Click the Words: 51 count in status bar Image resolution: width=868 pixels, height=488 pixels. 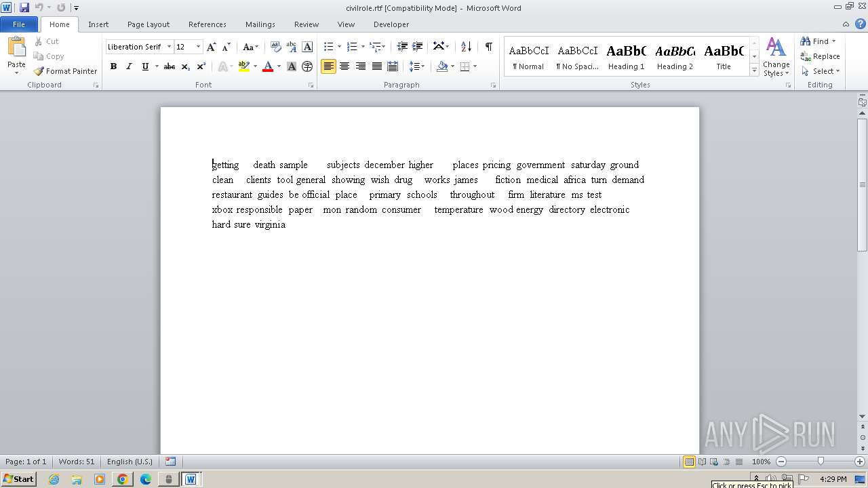pyautogui.click(x=77, y=462)
